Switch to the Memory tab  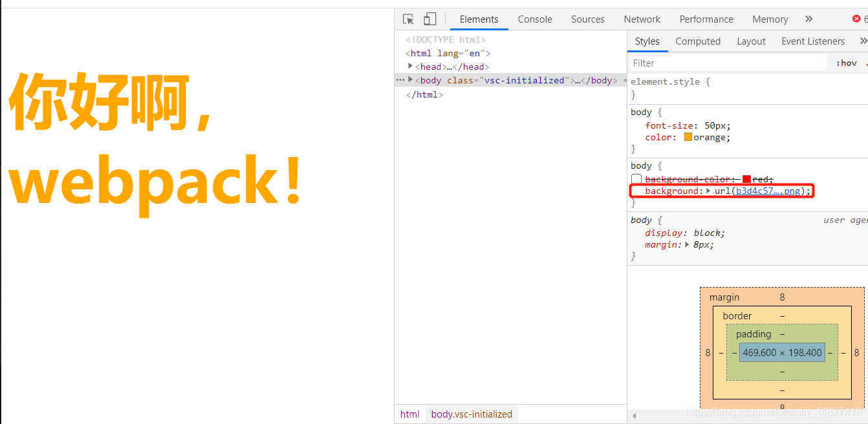click(x=770, y=19)
